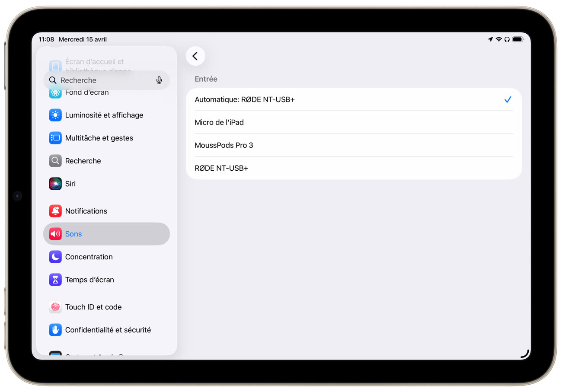Tap the Confidentialité et sécurité hand icon
This screenshot has width=562, height=392.
click(x=55, y=330)
